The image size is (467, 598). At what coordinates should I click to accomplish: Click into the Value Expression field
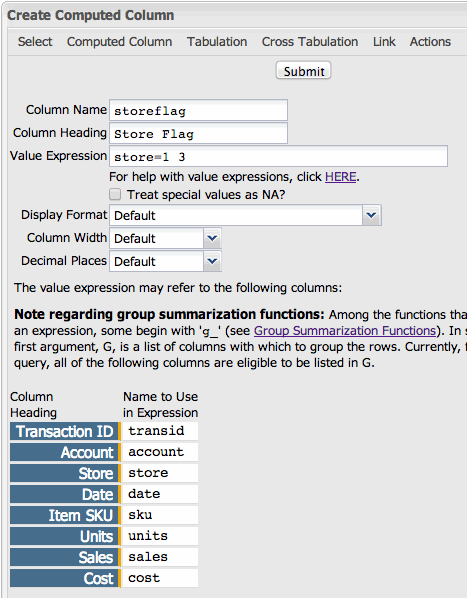pyautogui.click(x=278, y=156)
